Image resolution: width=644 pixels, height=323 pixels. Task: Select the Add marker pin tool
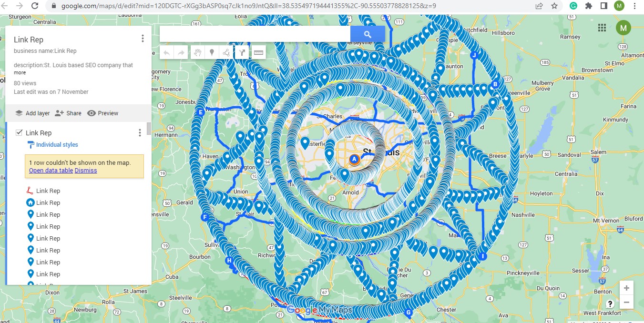pyautogui.click(x=212, y=53)
